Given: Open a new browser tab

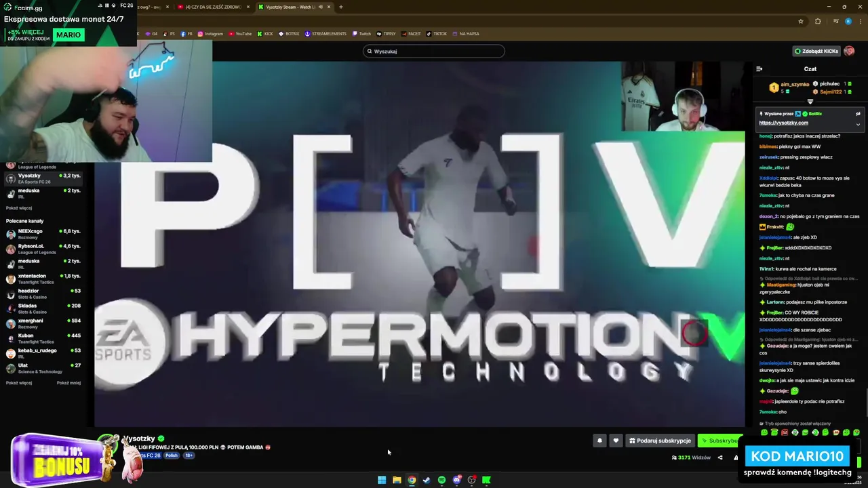Looking at the screenshot, I should [x=341, y=7].
